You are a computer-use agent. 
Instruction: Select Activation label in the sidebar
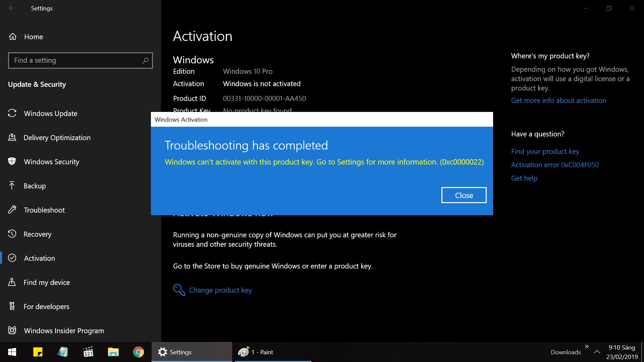point(39,258)
